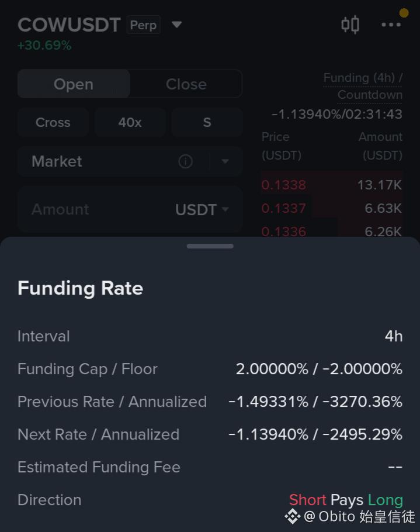Tap the Perp contract type tag
Viewport: 420px width, 532px height.
143,25
